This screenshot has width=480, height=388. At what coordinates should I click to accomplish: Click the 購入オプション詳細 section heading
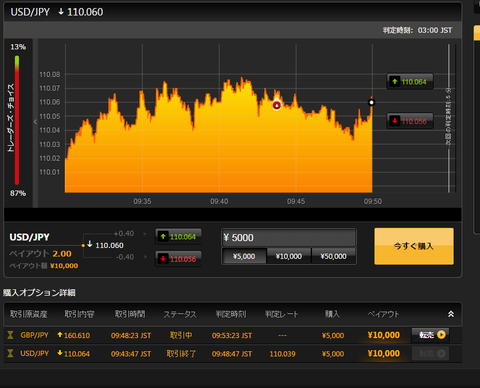pyautogui.click(x=39, y=293)
